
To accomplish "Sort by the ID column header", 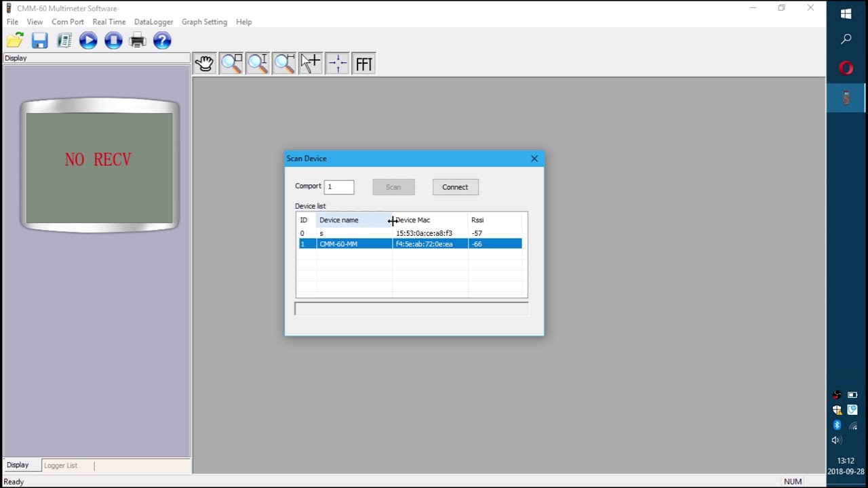I will (x=307, y=220).
